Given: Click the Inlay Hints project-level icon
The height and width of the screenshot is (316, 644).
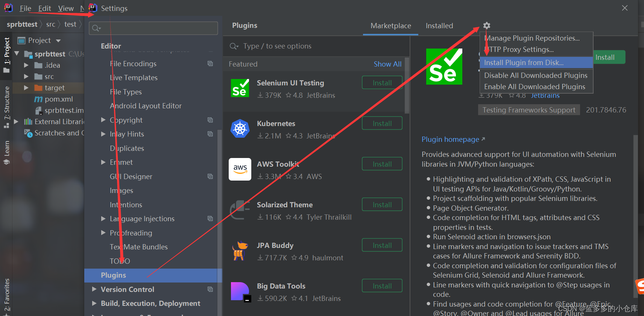Looking at the screenshot, I should [210, 134].
